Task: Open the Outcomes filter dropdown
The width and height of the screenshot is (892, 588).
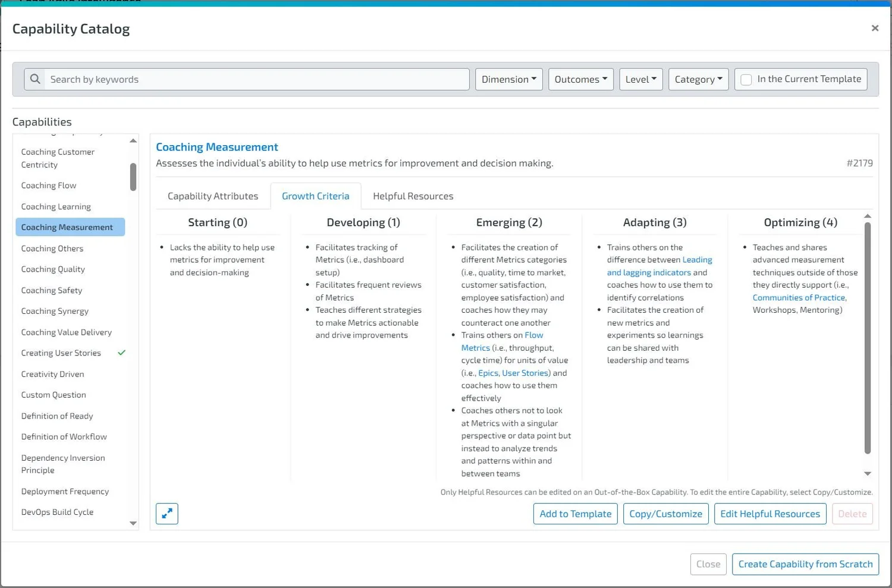Action: 580,78
